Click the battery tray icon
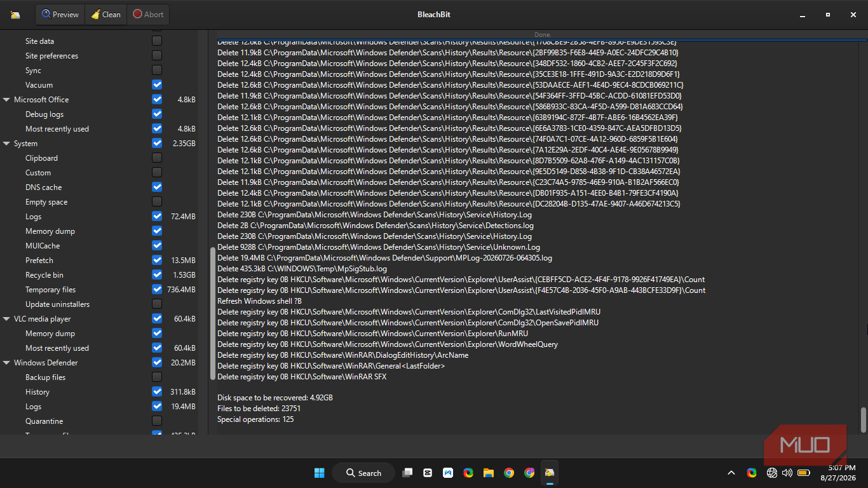Viewport: 868px width, 488px height. tap(803, 473)
